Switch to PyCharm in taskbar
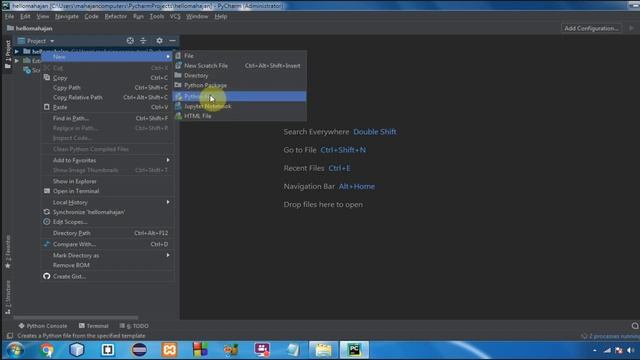640x360 pixels. (x=354, y=350)
